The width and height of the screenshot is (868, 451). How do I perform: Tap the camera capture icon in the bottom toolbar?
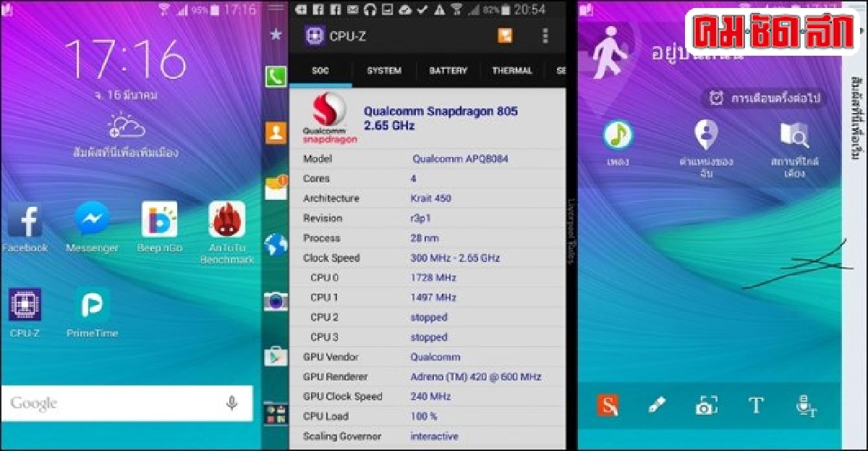click(705, 405)
